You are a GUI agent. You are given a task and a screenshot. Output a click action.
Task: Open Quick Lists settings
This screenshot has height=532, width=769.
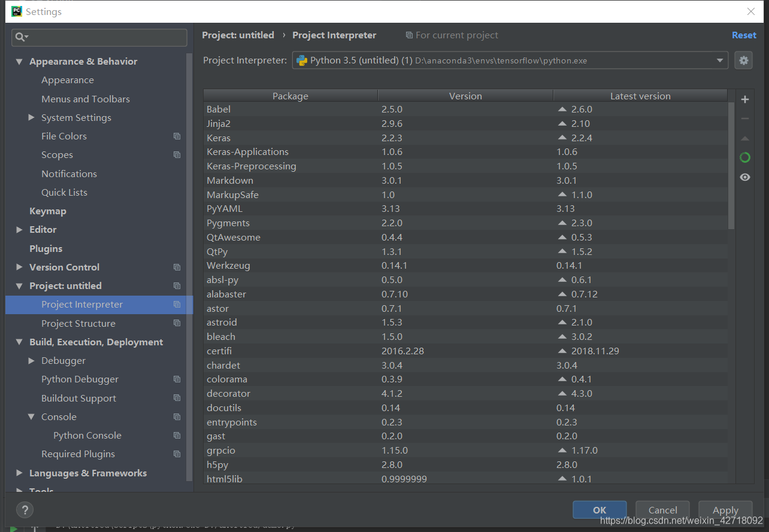pos(64,193)
